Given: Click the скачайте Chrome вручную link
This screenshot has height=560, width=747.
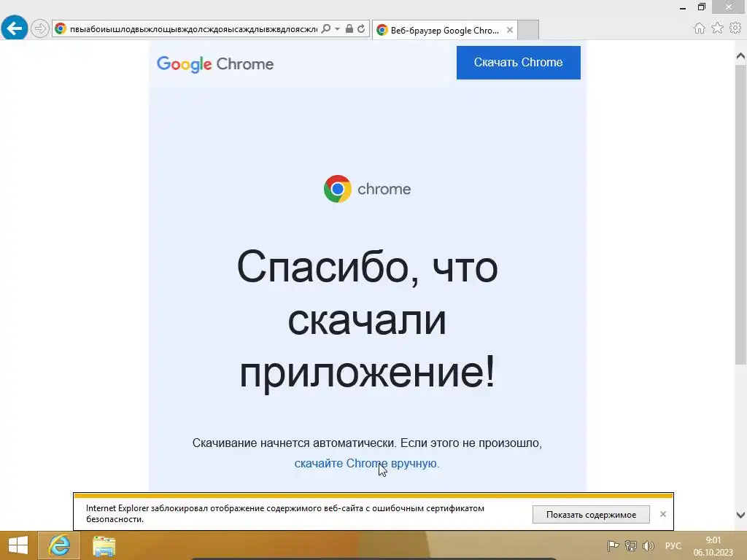Looking at the screenshot, I should pyautogui.click(x=367, y=463).
